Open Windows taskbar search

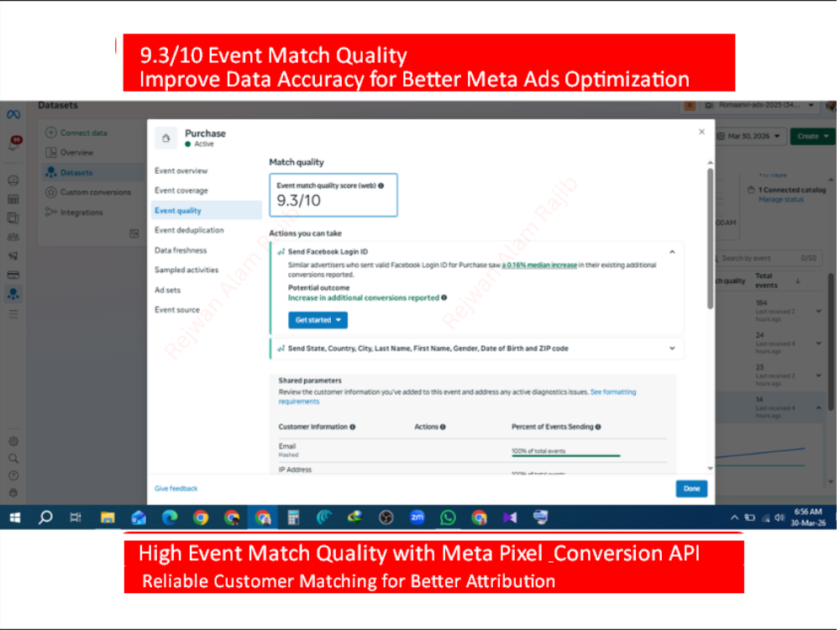[45, 517]
